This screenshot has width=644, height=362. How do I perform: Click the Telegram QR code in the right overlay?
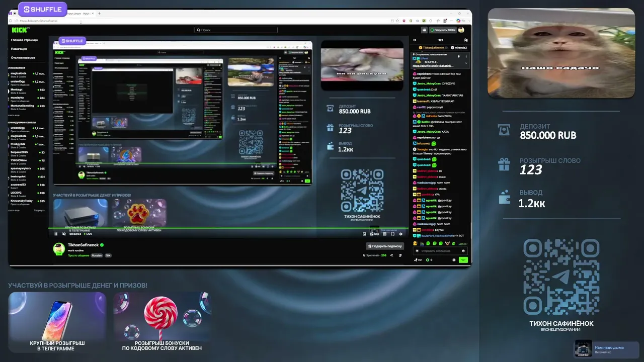tap(561, 277)
